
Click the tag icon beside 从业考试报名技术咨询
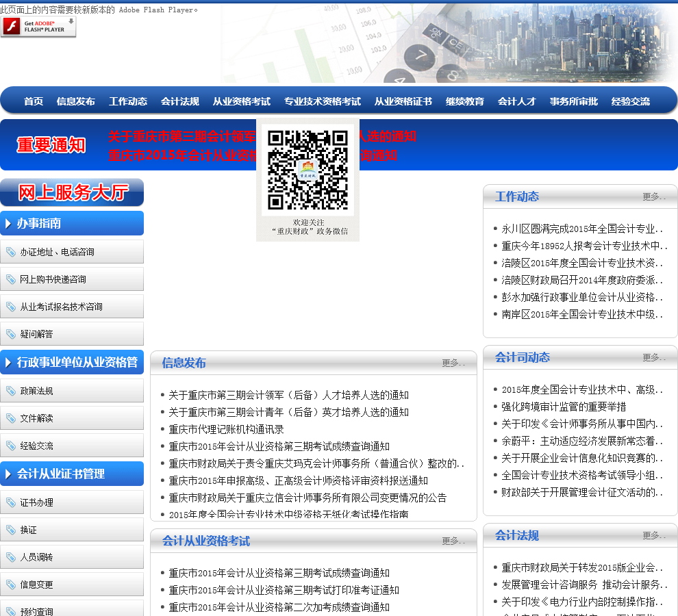11,307
